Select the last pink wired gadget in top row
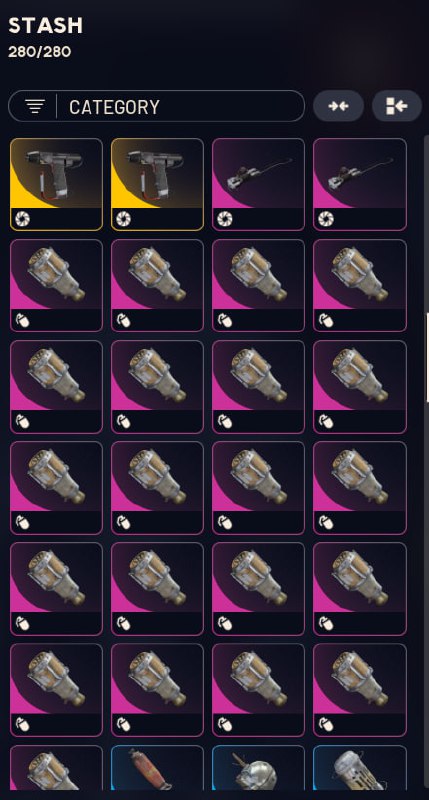Viewport: 429px width, 800px height. click(360, 184)
